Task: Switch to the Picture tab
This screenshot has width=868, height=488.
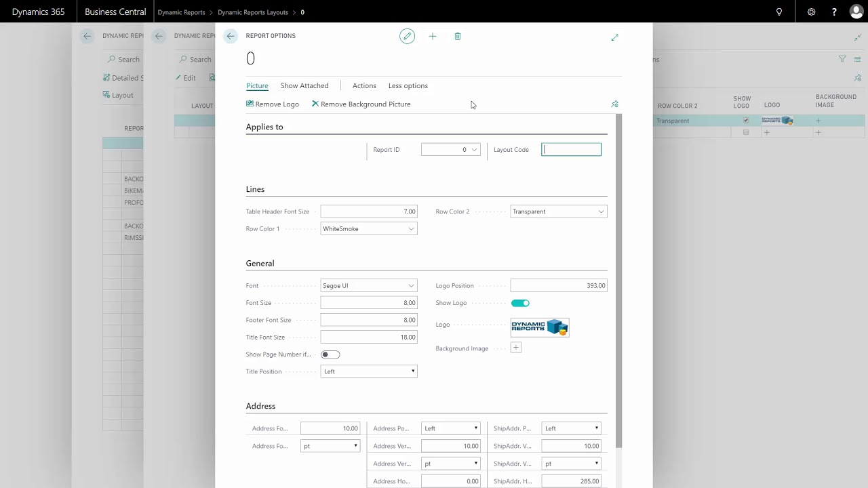Action: 257,86
